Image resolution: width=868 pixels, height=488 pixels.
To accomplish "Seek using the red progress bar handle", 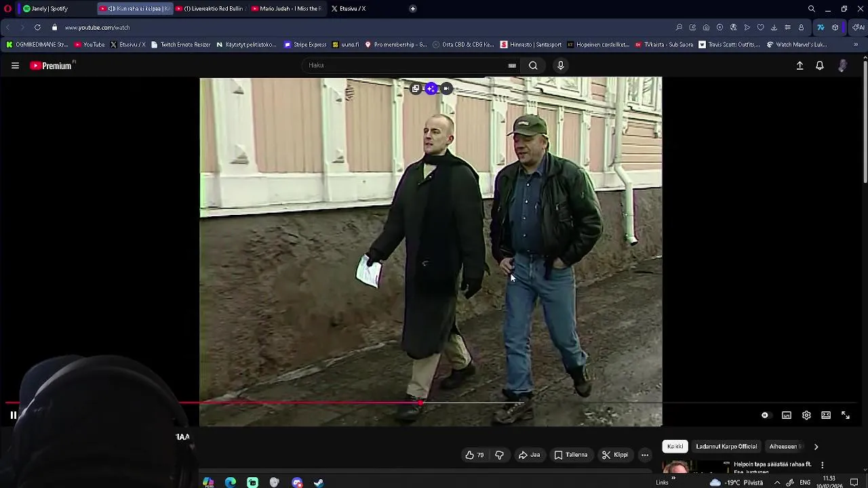I will click(x=420, y=403).
